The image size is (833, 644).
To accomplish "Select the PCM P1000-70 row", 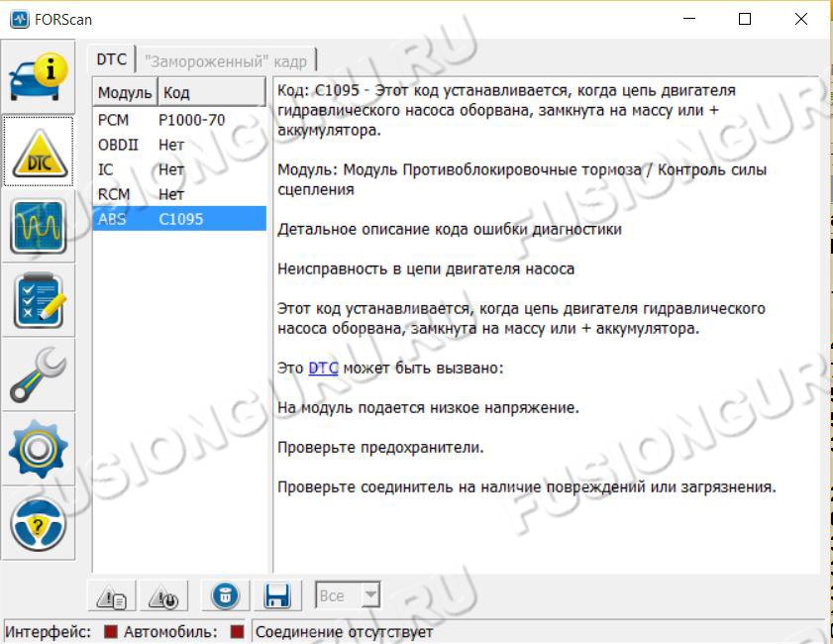I will point(179,120).
